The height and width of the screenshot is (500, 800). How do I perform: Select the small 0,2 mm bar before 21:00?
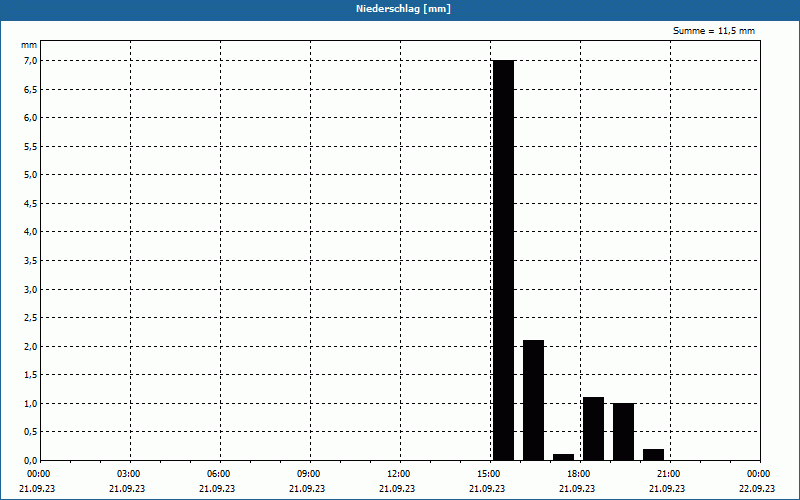pos(654,455)
